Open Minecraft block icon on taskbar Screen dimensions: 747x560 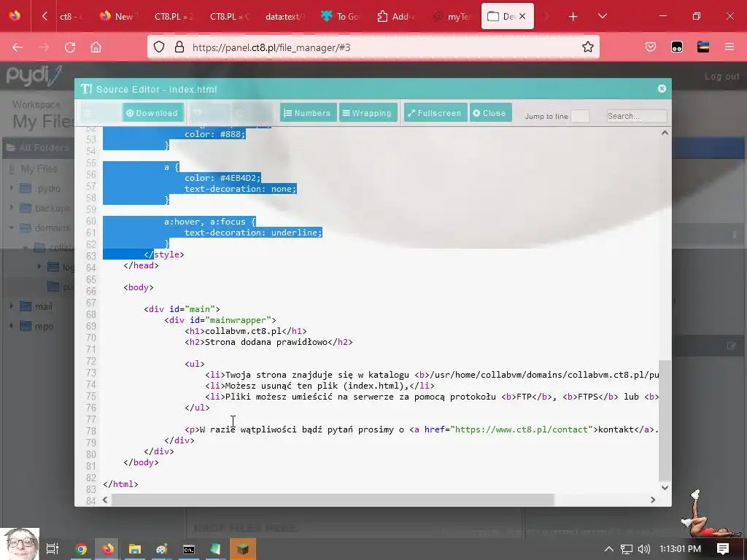point(243,549)
